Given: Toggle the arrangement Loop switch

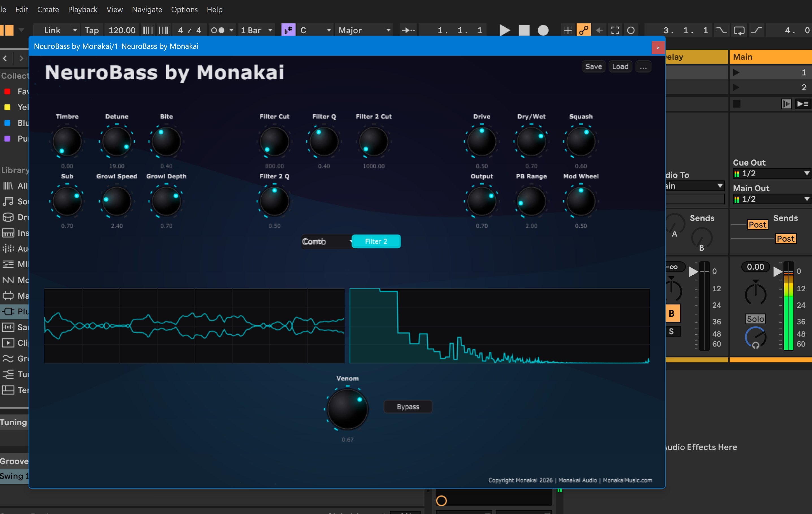Looking at the screenshot, I should [x=739, y=30].
